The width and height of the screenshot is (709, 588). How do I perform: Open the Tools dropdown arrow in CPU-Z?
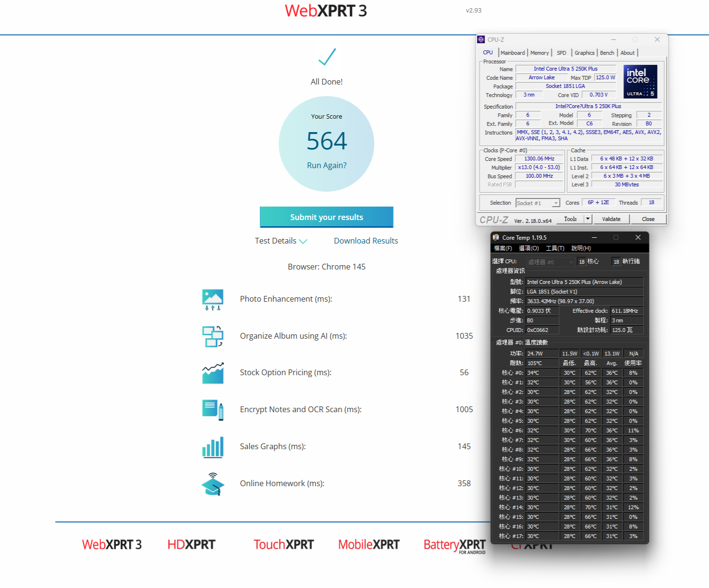tap(587, 219)
